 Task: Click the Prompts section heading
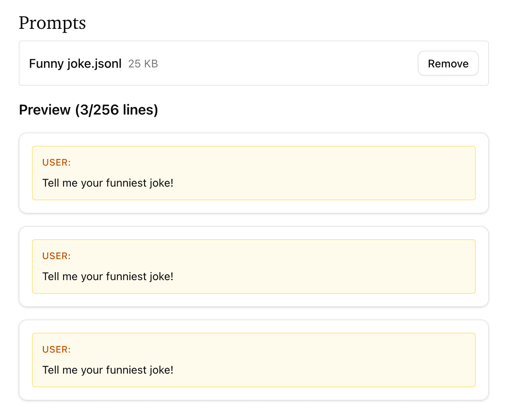(52, 23)
